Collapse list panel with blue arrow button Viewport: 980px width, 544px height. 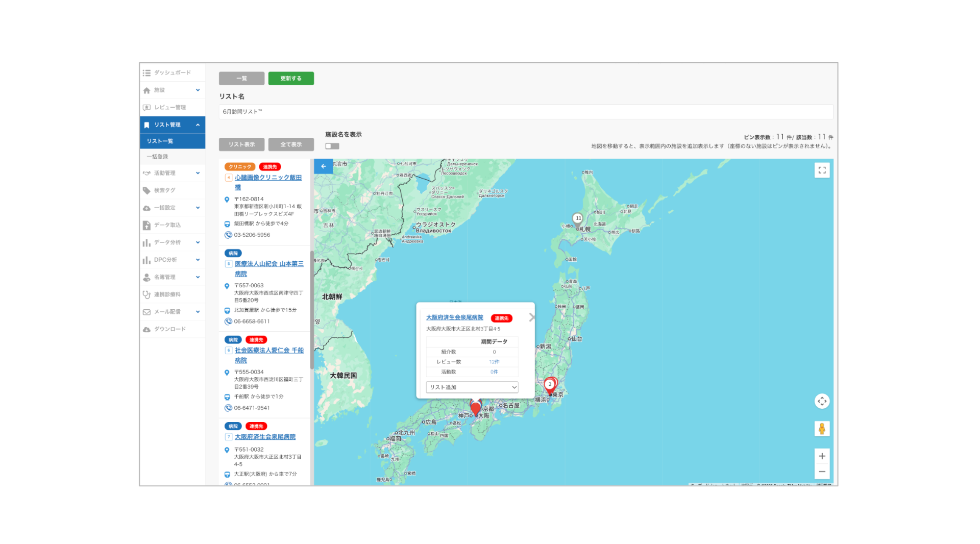click(323, 166)
